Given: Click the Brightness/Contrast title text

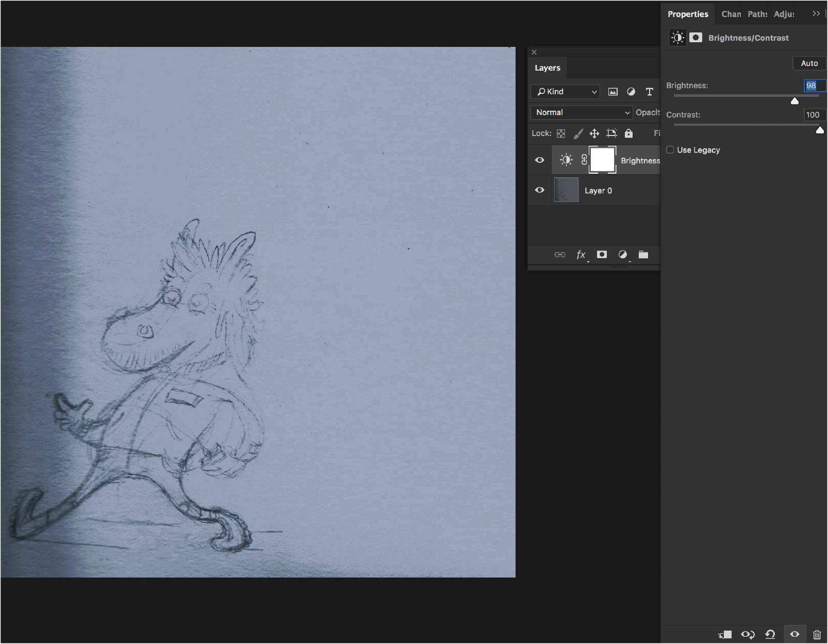Looking at the screenshot, I should 749,38.
